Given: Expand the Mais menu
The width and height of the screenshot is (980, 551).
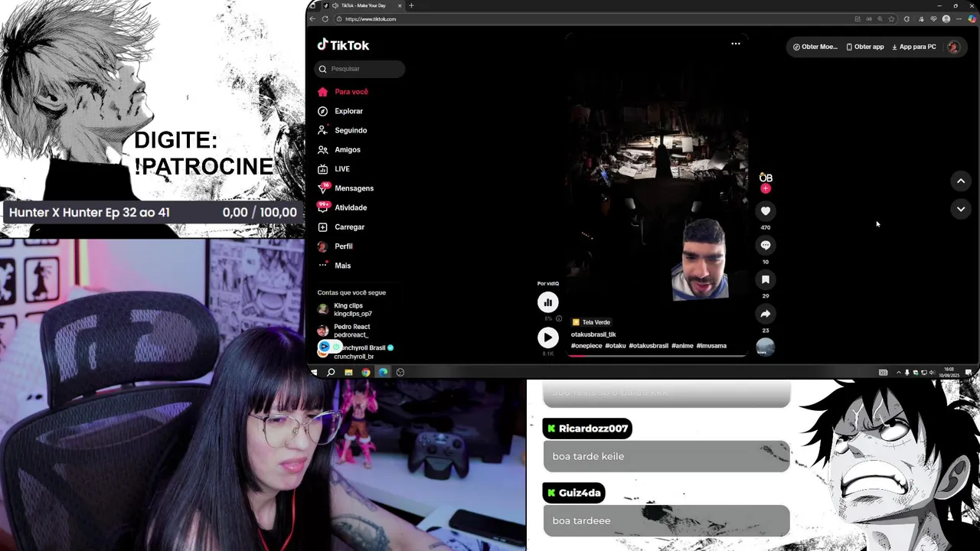Looking at the screenshot, I should (334, 266).
